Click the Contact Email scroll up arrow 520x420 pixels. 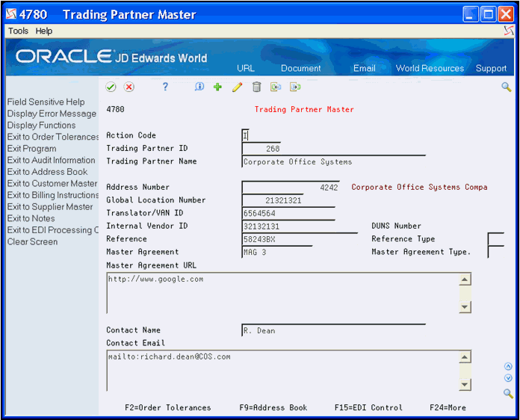[x=465, y=357]
